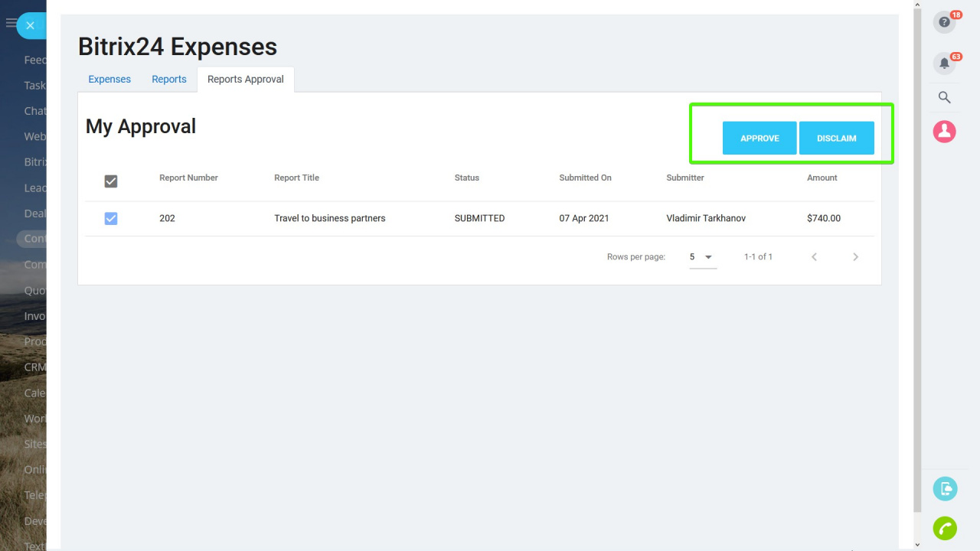The image size is (980, 551).
Task: Go to next page arrow
Action: tap(855, 257)
